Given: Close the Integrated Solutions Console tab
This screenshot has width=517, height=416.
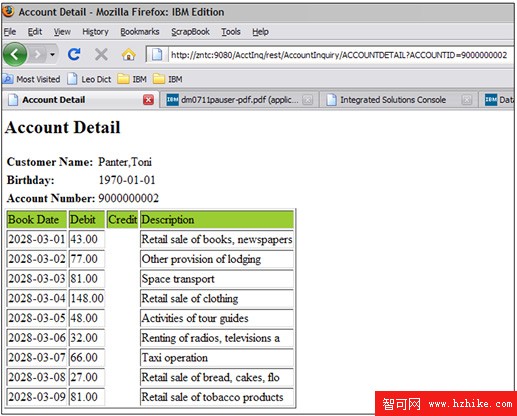Looking at the screenshot, I should point(467,100).
